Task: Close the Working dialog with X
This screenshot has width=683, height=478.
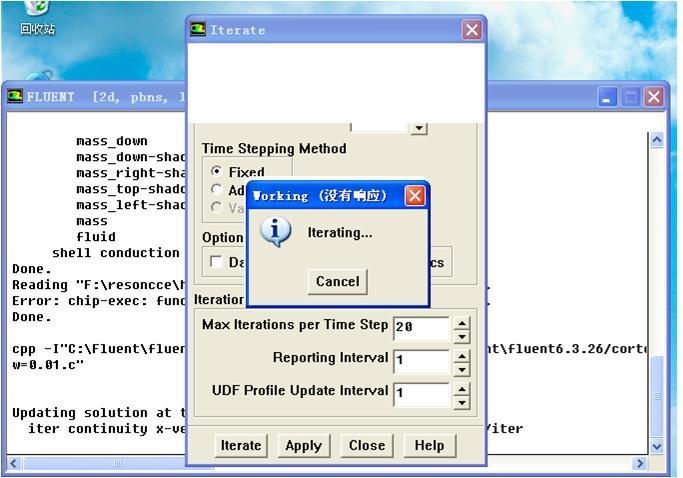Action: pyautogui.click(x=415, y=196)
